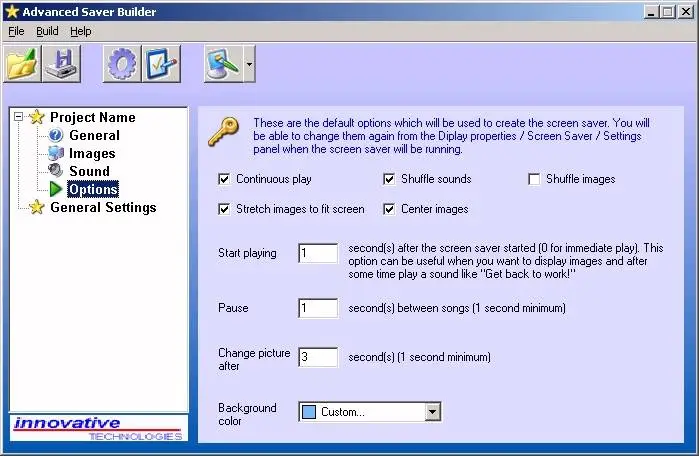This screenshot has height=456, width=699.
Task: Toggle the Center images checkbox
Action: (x=389, y=209)
